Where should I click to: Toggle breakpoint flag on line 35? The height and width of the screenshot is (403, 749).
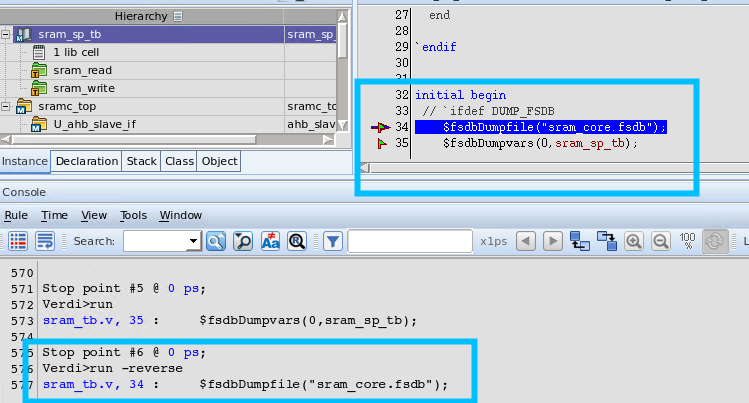[380, 144]
